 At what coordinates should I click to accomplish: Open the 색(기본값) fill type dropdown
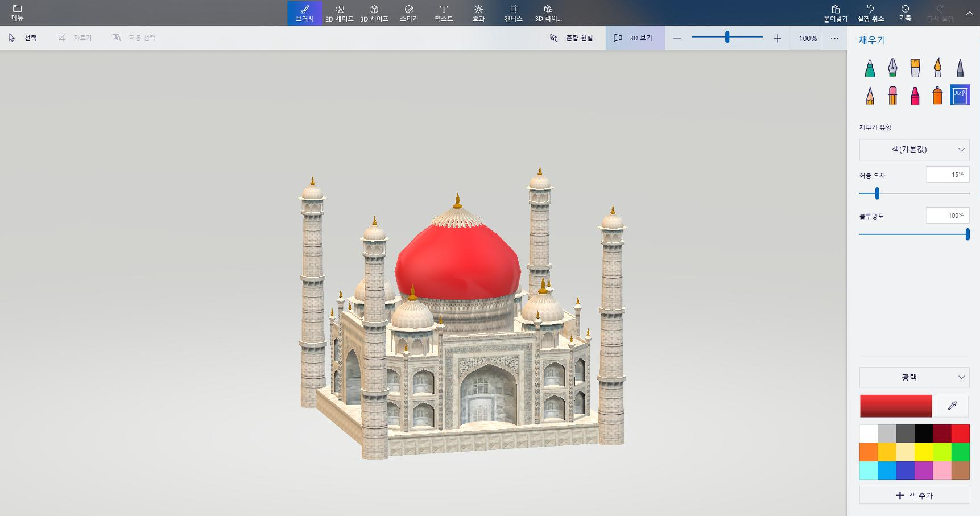[914, 150]
